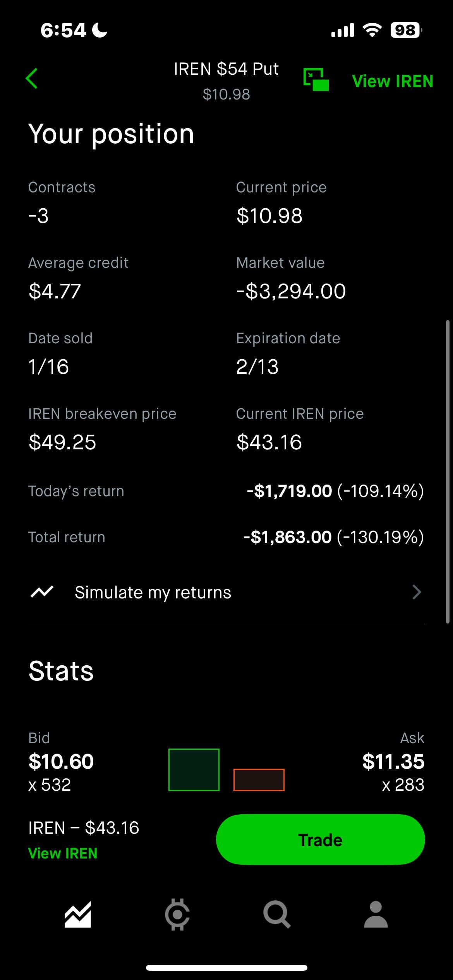Tap the green back arrow

(x=32, y=79)
